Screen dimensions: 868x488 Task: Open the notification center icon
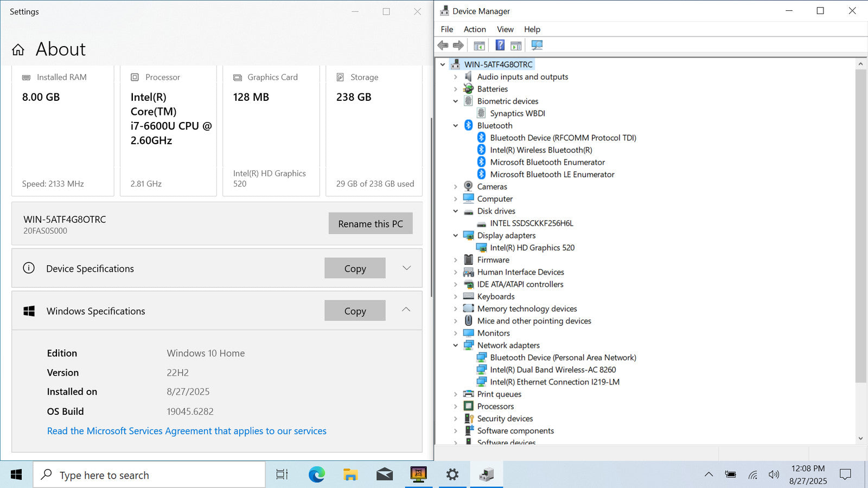845,475
